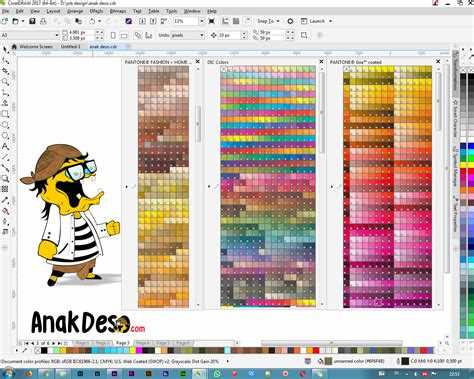Select the Shape tool in the toolbox
The image size is (474, 379).
tap(5, 60)
